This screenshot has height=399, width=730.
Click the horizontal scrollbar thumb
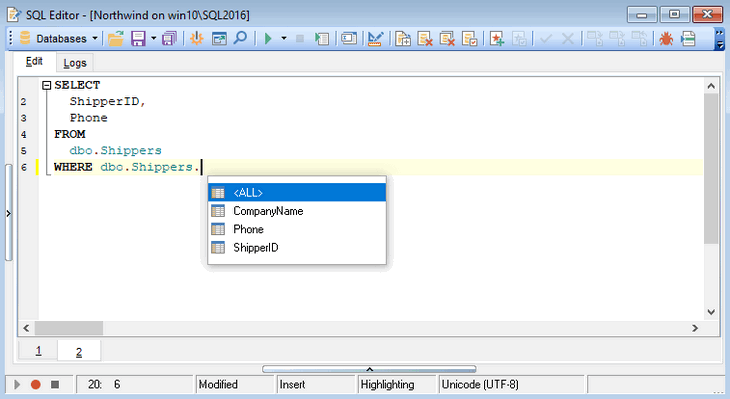coord(69,328)
